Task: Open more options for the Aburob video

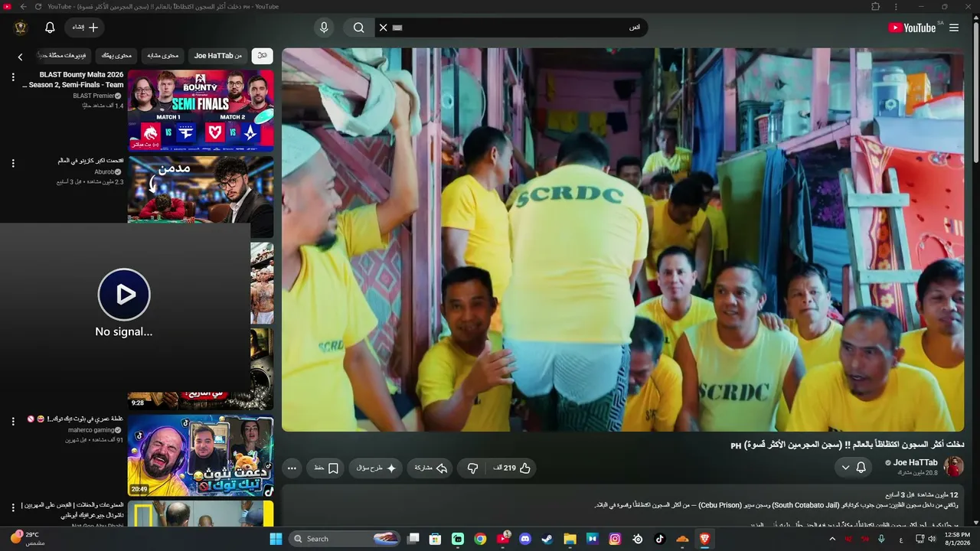Action: (x=13, y=163)
